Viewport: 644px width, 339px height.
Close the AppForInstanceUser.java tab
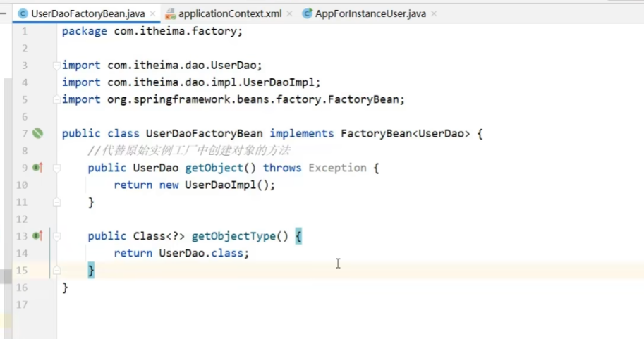[x=434, y=13]
